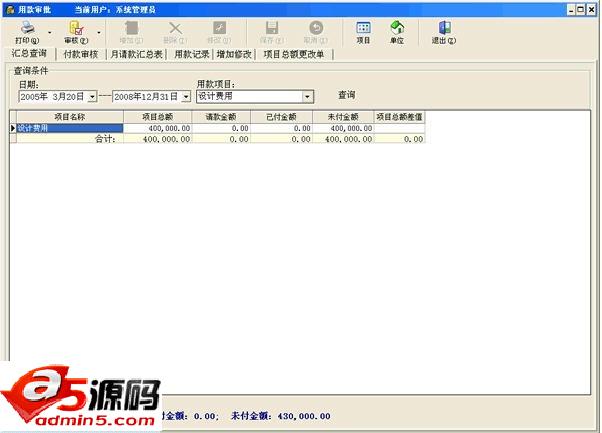Screen dimensions: 602x433
Task: Click the 用款审批 title bar app icon
Action: click(10, 10)
